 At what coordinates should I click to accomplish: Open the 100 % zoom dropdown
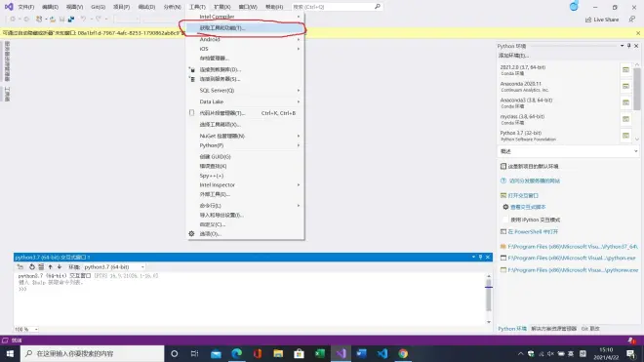pyautogui.click(x=26, y=329)
